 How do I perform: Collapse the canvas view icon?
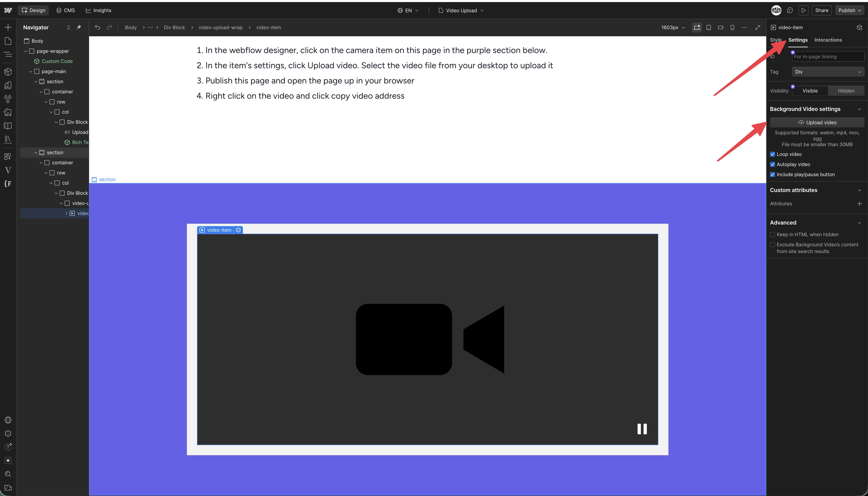point(758,27)
